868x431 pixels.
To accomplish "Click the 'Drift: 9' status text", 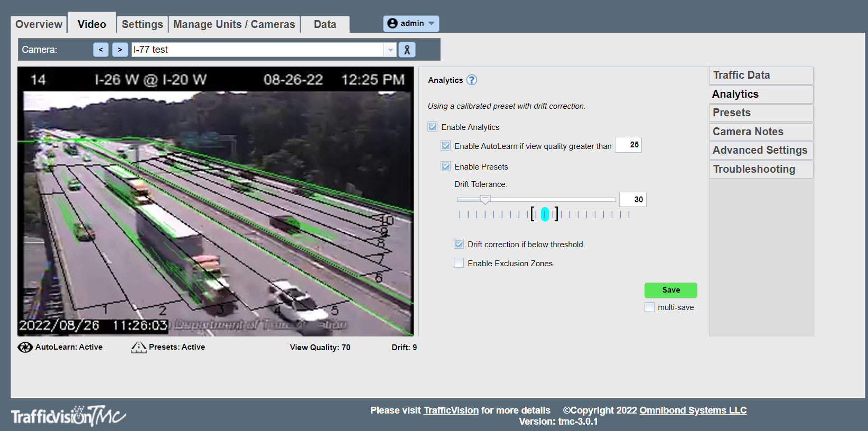I will pyautogui.click(x=404, y=348).
